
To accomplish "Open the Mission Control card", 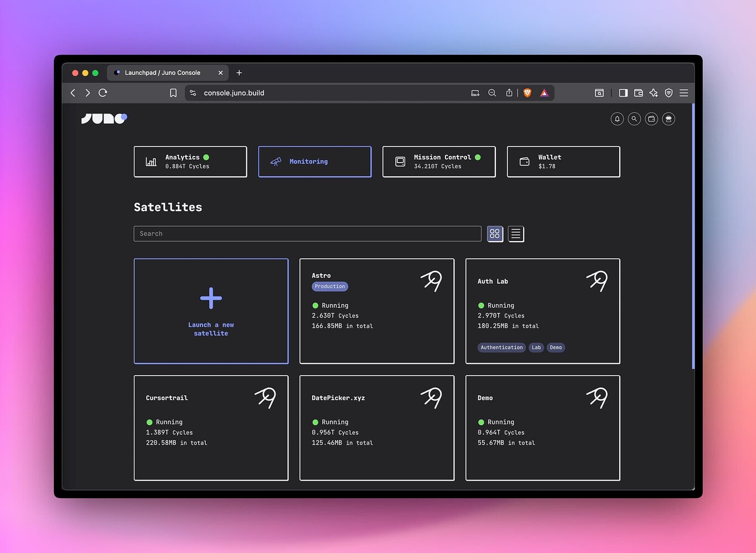I will tap(439, 161).
